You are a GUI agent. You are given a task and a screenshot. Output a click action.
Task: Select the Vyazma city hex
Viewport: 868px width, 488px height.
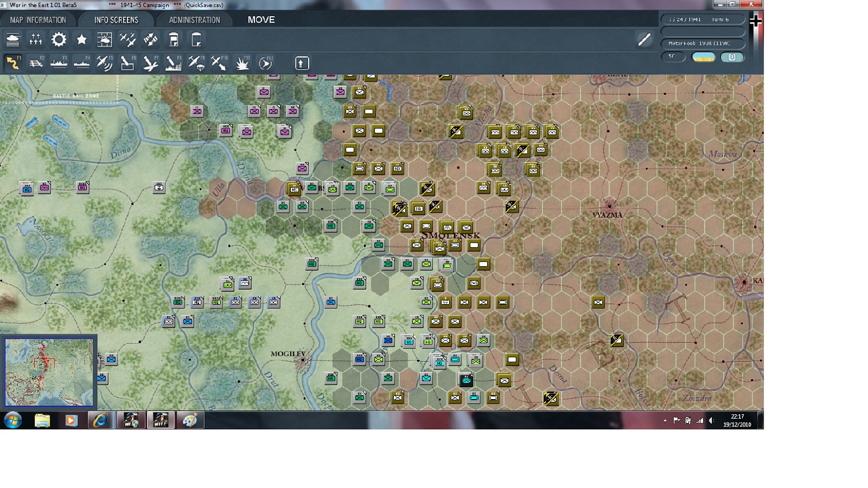click(x=610, y=206)
